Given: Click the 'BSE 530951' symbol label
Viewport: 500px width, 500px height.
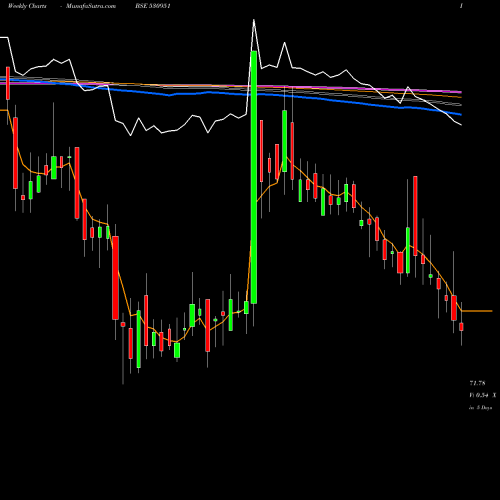Looking at the screenshot, I should pyautogui.click(x=153, y=6).
